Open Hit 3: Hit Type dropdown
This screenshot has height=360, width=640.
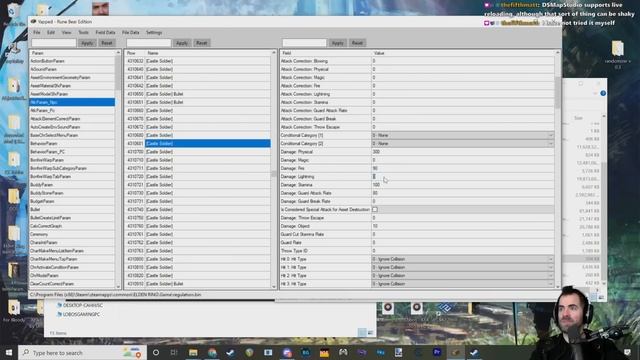pos(462,284)
